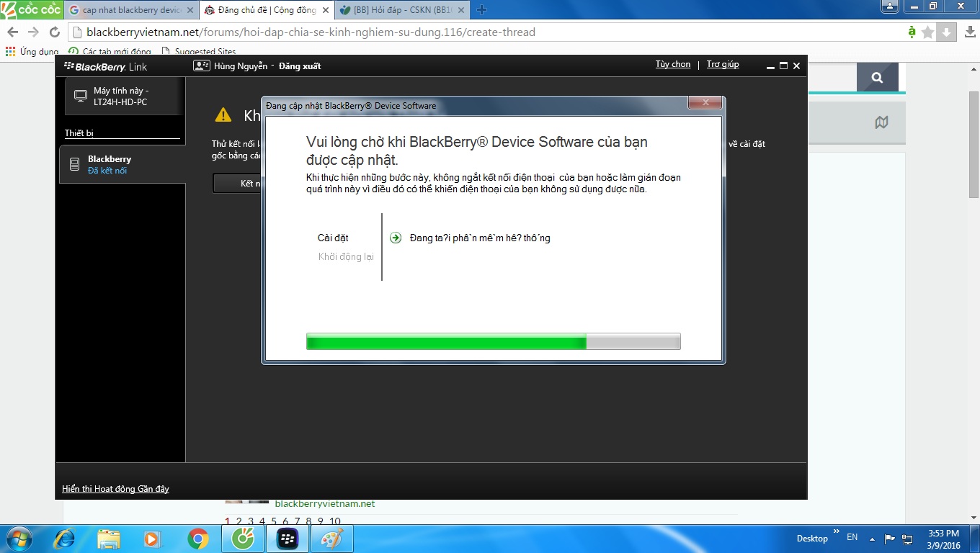The width and height of the screenshot is (980, 553).
Task: Expand the Desktop toolbar chevron
Action: [x=837, y=532]
